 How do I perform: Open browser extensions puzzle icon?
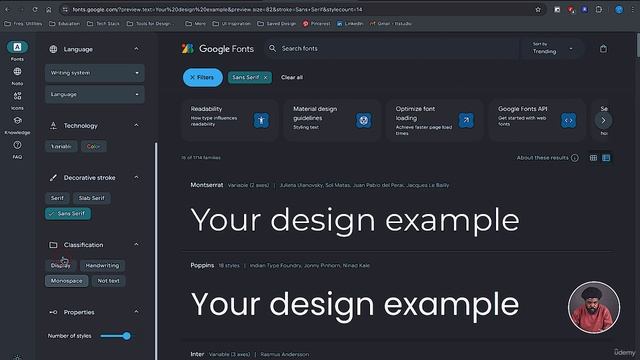599,9
